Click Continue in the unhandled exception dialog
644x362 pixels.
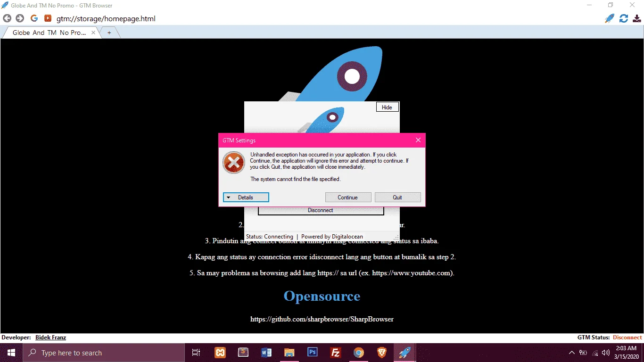click(348, 197)
